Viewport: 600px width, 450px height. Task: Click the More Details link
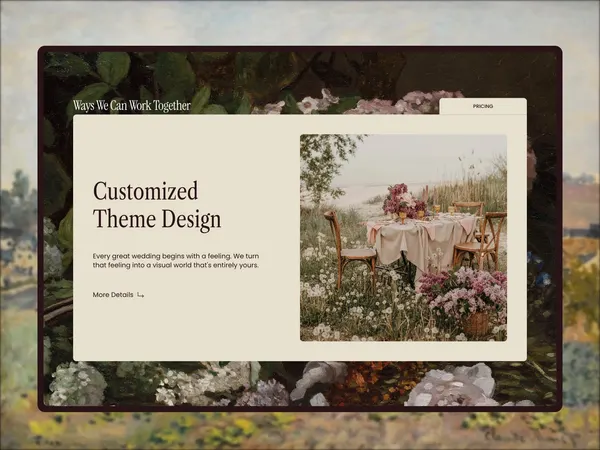coord(113,295)
